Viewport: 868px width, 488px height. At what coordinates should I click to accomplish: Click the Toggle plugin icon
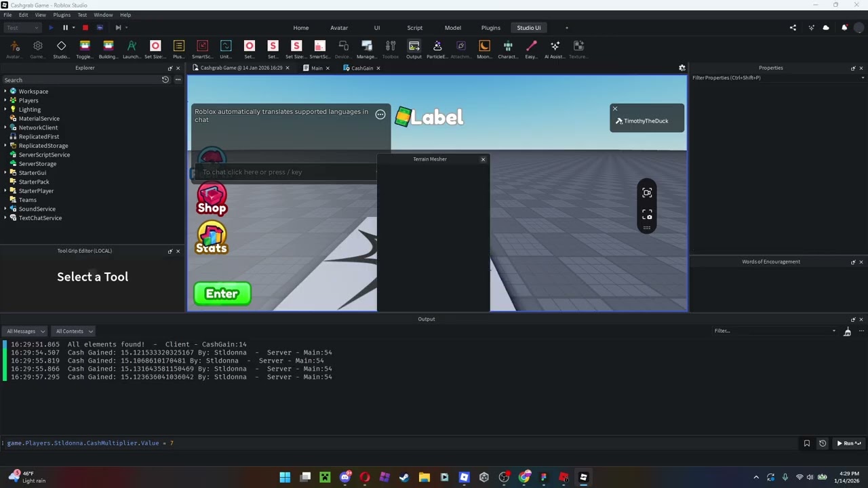click(85, 49)
